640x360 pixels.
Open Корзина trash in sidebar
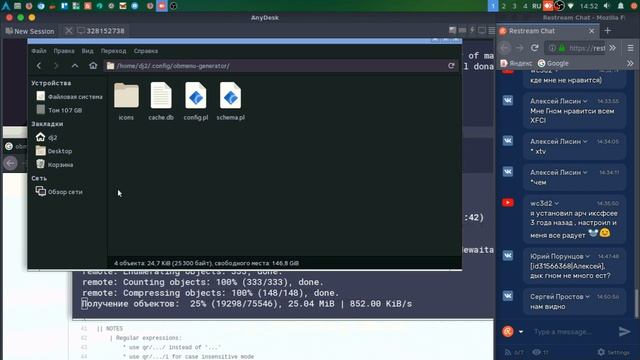pos(54,164)
